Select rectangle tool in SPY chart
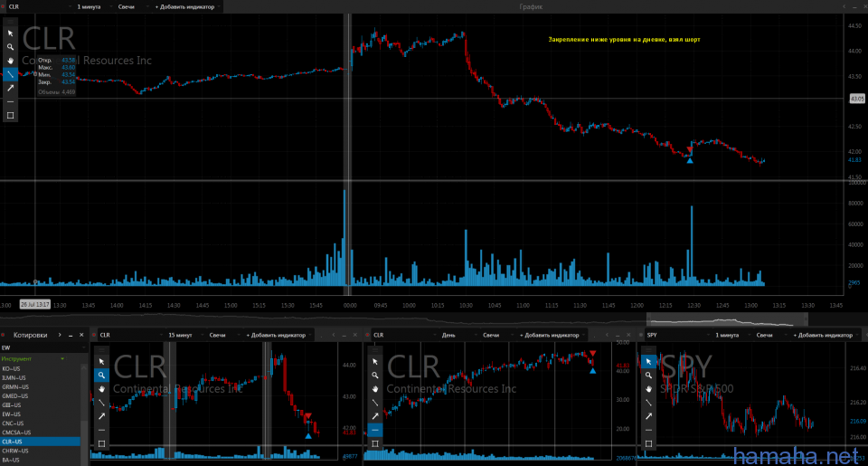 tap(648, 444)
